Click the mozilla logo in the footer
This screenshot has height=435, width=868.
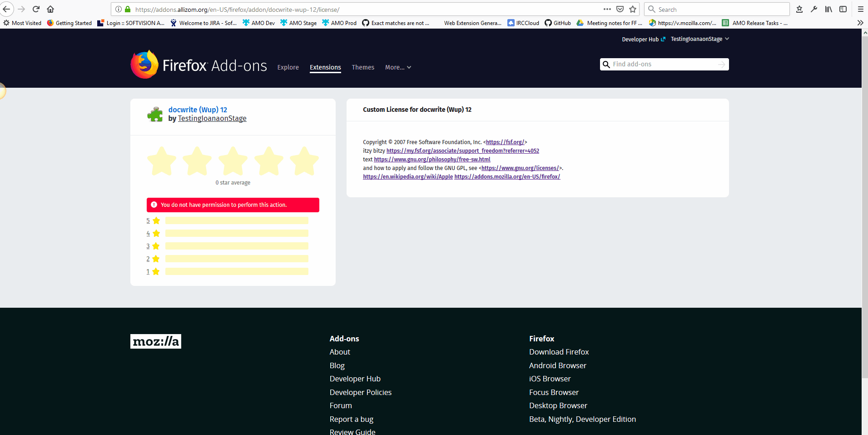click(x=155, y=341)
